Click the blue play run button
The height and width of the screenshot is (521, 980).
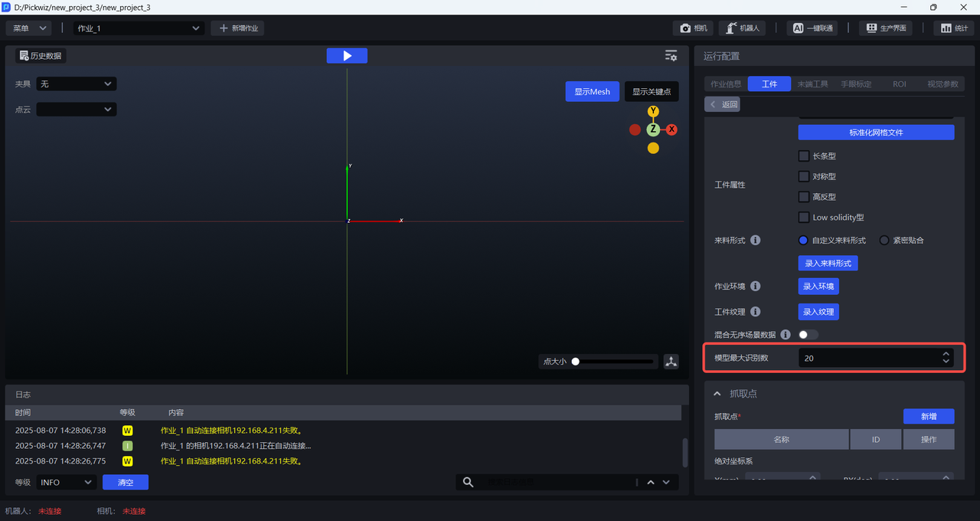click(x=347, y=56)
